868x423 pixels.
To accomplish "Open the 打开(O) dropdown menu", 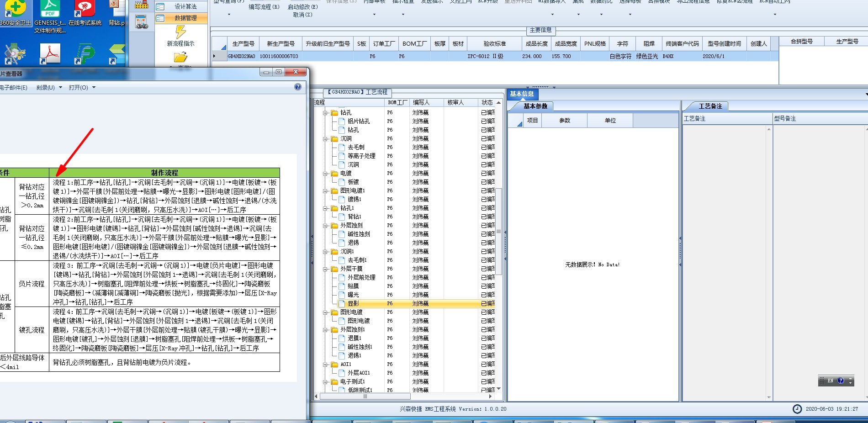I will (x=82, y=87).
